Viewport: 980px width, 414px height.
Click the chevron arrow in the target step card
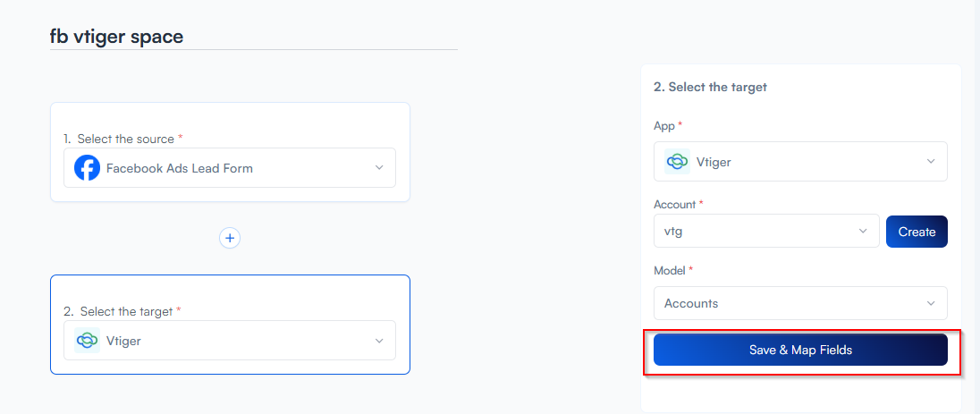[379, 341]
